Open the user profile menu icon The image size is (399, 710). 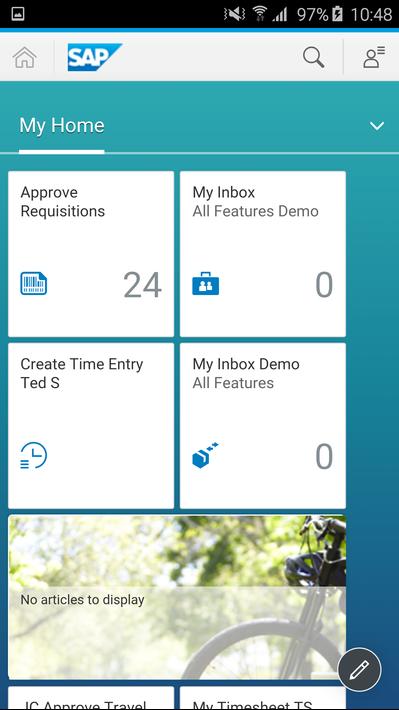[x=374, y=58]
